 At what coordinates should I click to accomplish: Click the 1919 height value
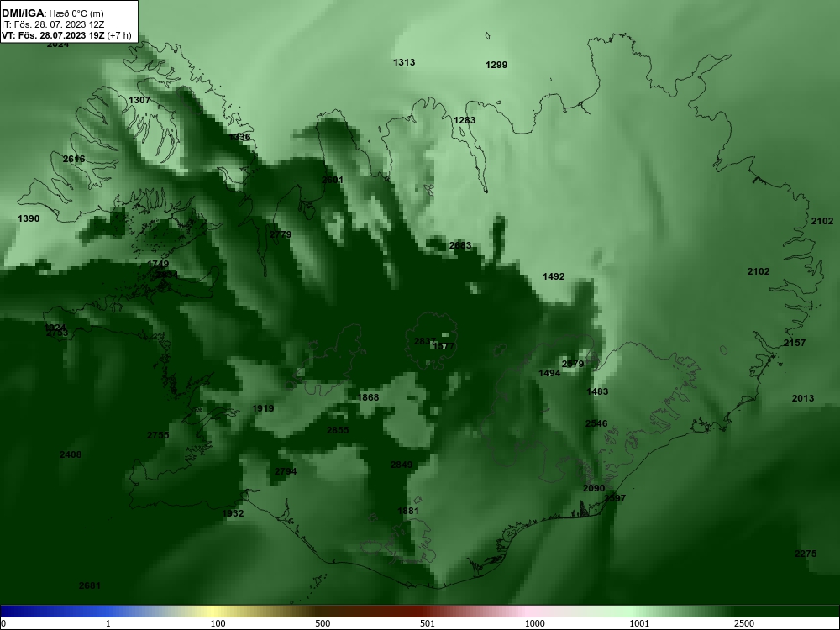(263, 408)
